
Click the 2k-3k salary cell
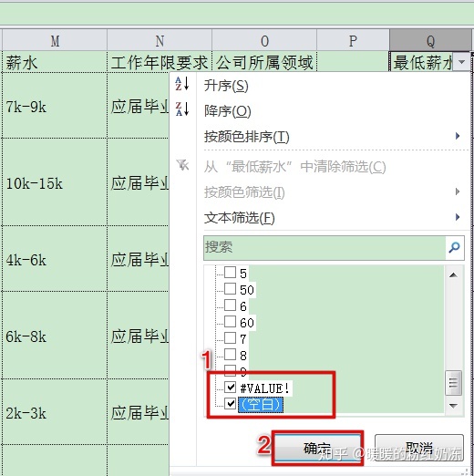coord(55,412)
